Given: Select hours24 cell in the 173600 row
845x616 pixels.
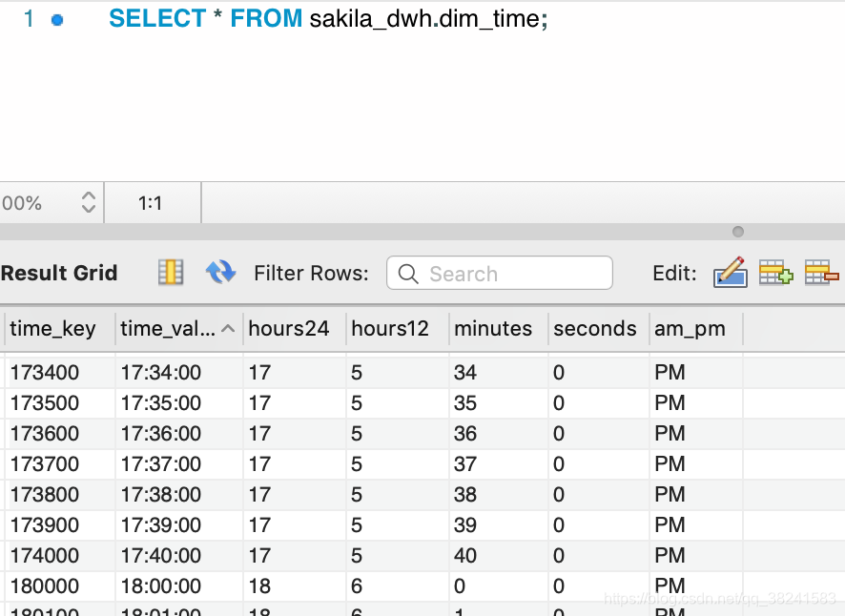Looking at the screenshot, I should click(295, 434).
